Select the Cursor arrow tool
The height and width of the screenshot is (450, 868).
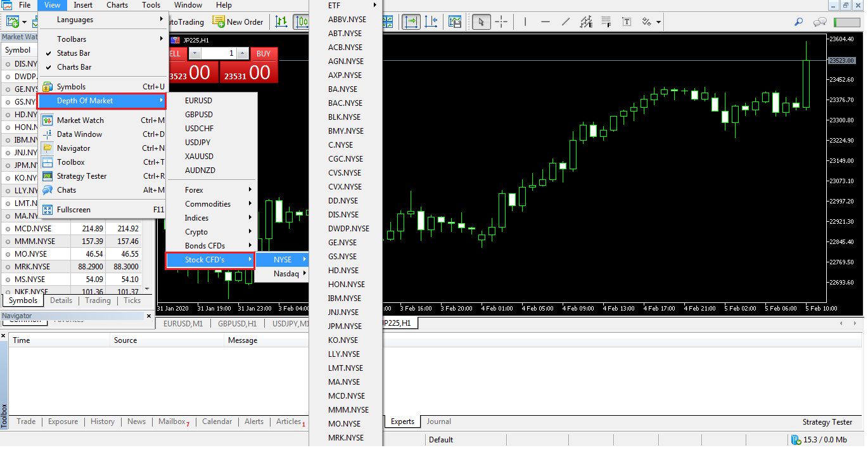click(x=482, y=22)
